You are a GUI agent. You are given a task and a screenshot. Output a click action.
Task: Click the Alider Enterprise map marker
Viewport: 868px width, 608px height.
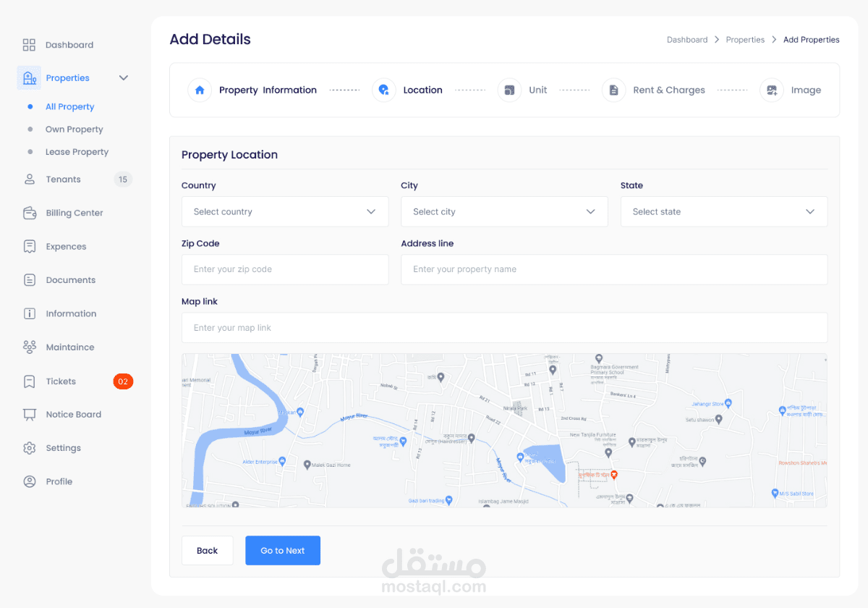pos(282,460)
